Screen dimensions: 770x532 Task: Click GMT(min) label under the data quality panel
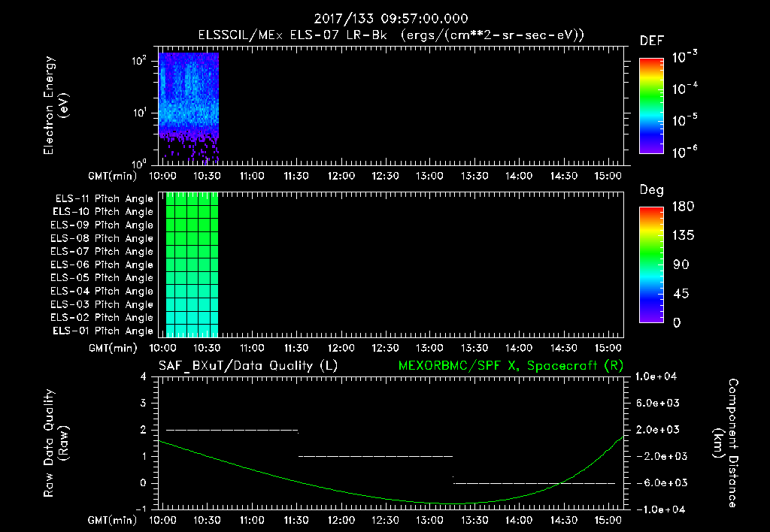[x=112, y=520]
